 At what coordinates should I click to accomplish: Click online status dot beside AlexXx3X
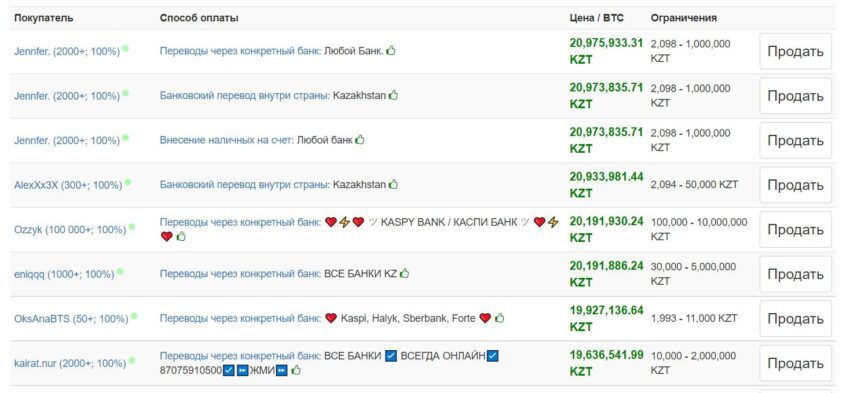click(x=128, y=182)
